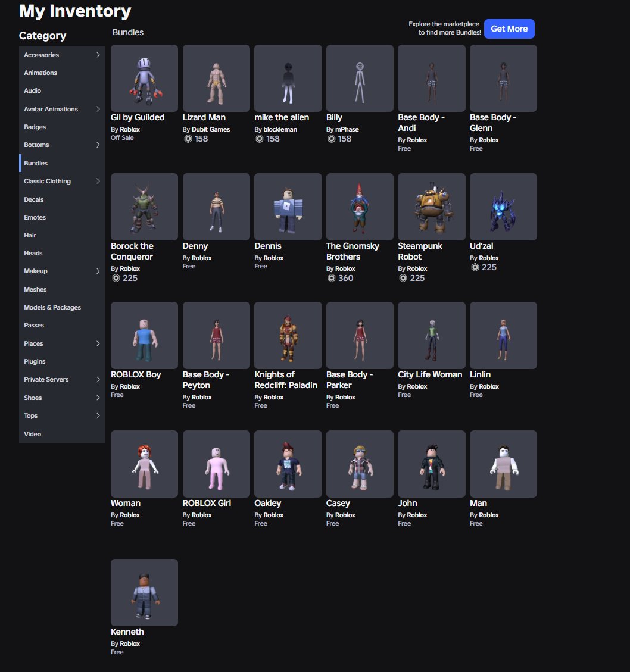Expand the Avatar Animations chevron
Viewport: 630px width, 672px height.
point(98,109)
